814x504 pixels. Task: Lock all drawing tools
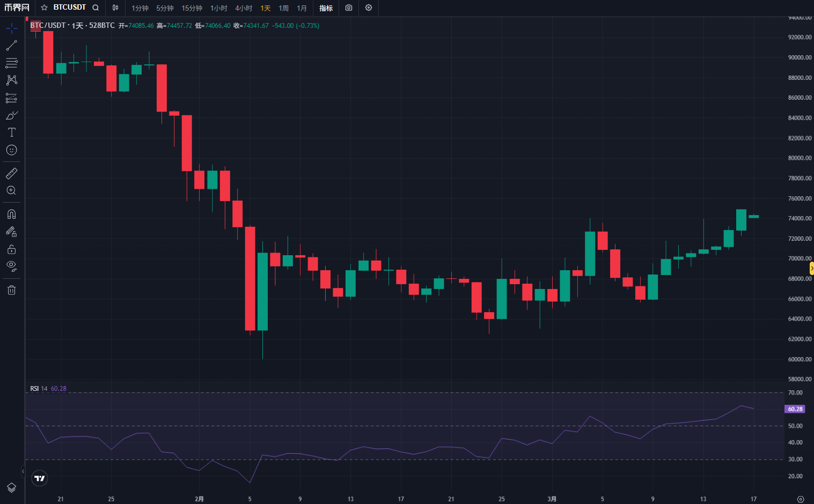point(11,249)
